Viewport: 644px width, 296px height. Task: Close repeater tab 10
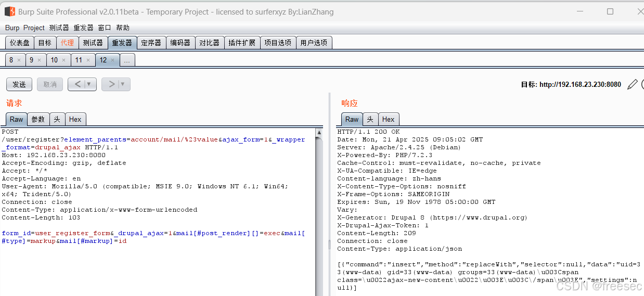(x=64, y=60)
